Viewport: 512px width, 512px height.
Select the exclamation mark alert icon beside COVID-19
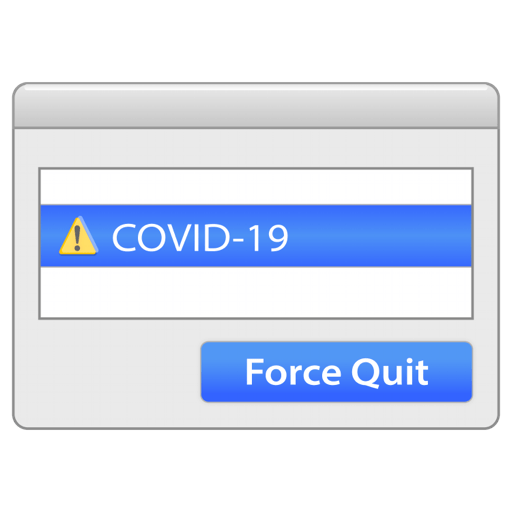point(78,236)
